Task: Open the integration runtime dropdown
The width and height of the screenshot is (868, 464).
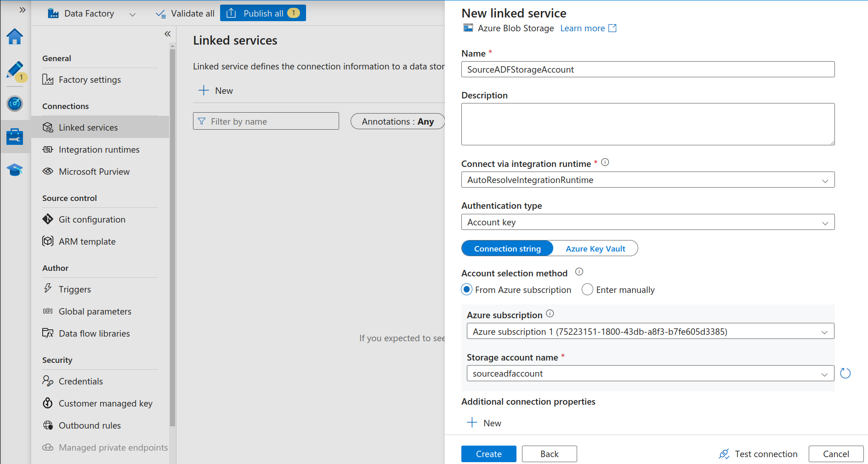Action: point(648,180)
